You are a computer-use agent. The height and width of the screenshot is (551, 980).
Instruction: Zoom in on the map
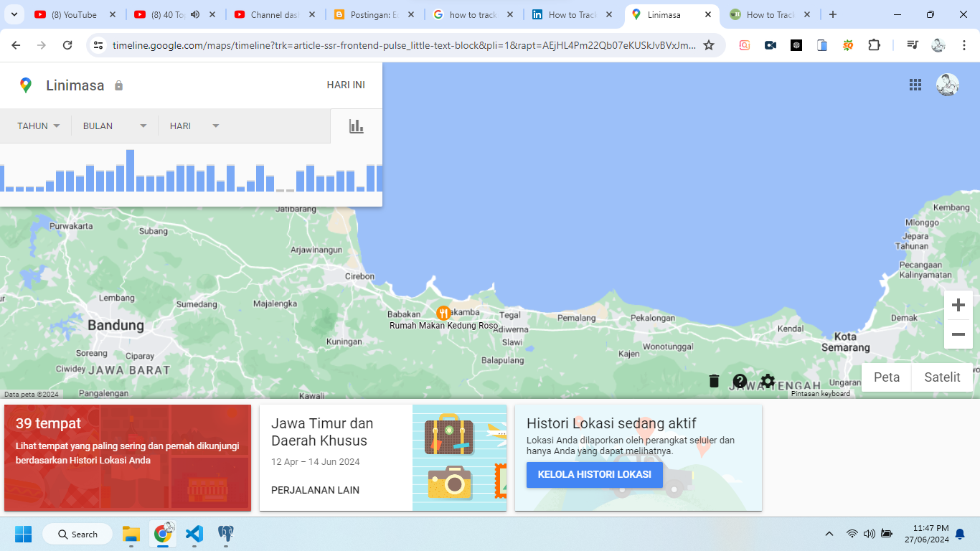[x=958, y=306]
